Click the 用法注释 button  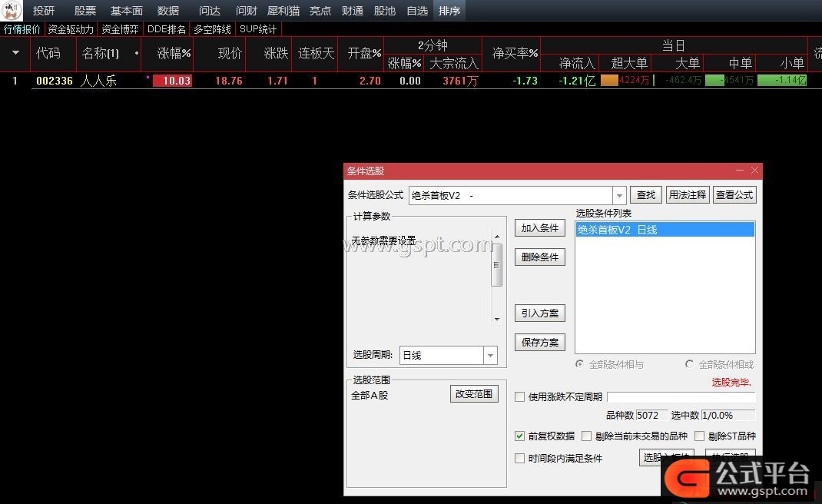[x=688, y=195]
